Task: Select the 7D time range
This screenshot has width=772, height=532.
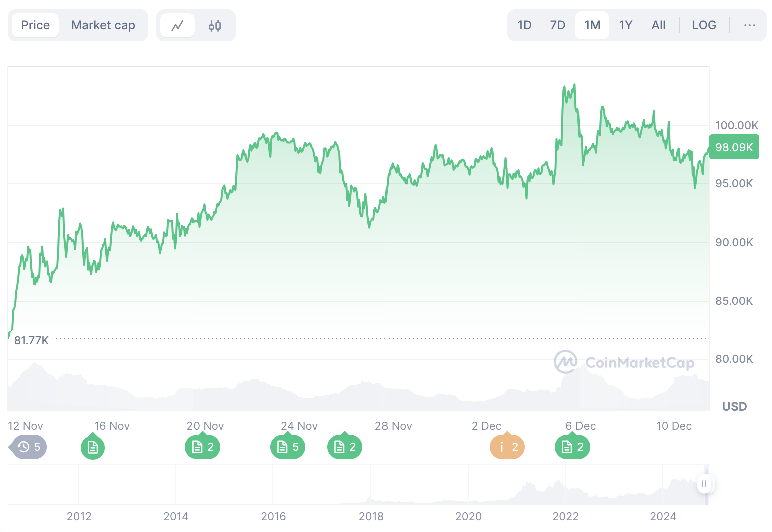Action: 557,25
